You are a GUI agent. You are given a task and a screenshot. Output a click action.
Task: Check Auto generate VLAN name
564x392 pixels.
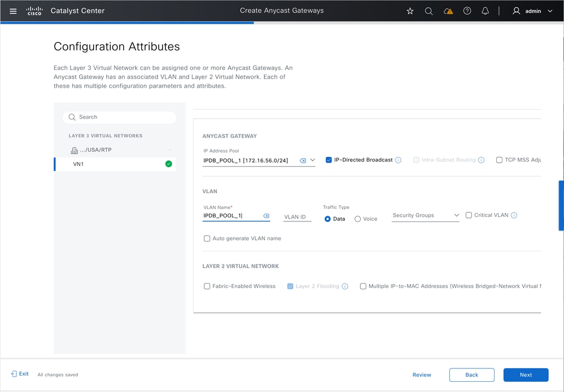(x=207, y=238)
